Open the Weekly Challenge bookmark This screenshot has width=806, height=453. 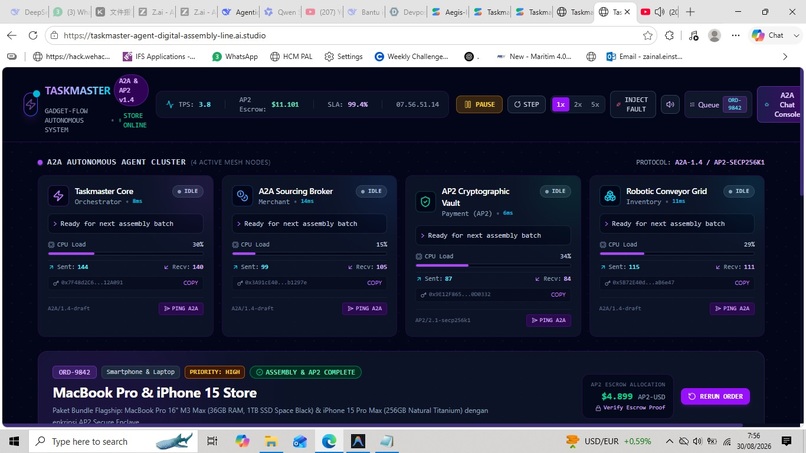point(411,57)
